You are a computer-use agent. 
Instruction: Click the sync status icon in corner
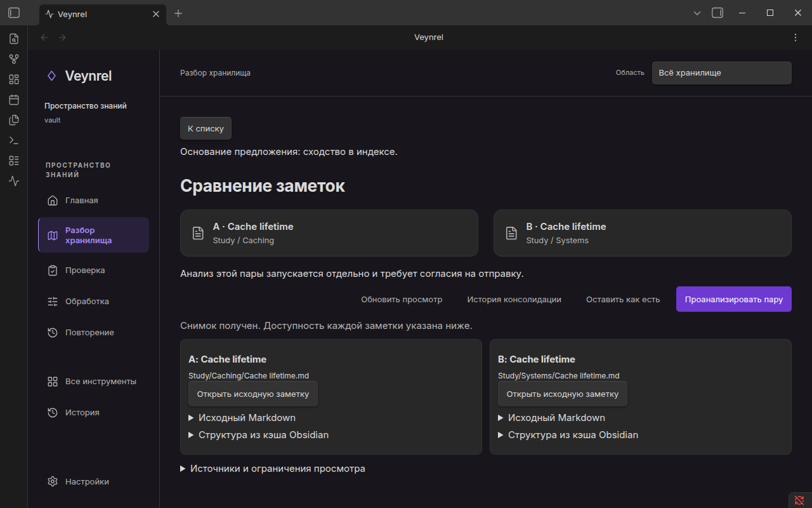click(799, 500)
